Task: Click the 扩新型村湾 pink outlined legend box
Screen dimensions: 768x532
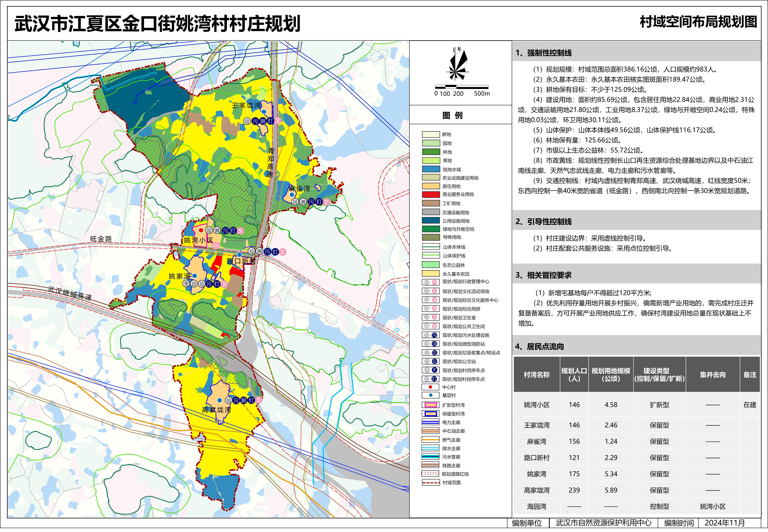Action: click(x=430, y=405)
